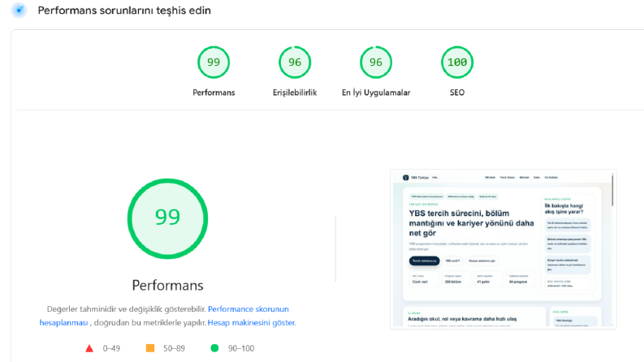Image resolution: width=644 pixels, height=362 pixels.
Task: Click the large Performans title below big gauge
Action: (x=167, y=285)
